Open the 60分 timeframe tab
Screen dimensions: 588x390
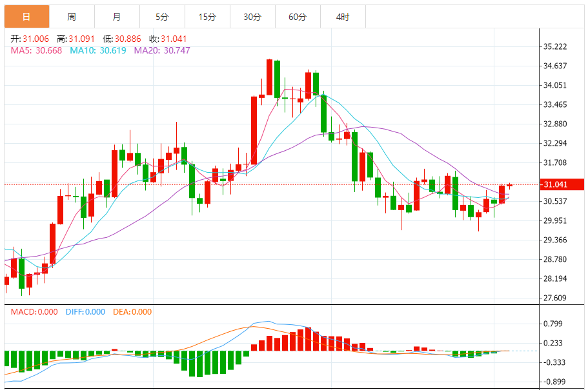(298, 17)
